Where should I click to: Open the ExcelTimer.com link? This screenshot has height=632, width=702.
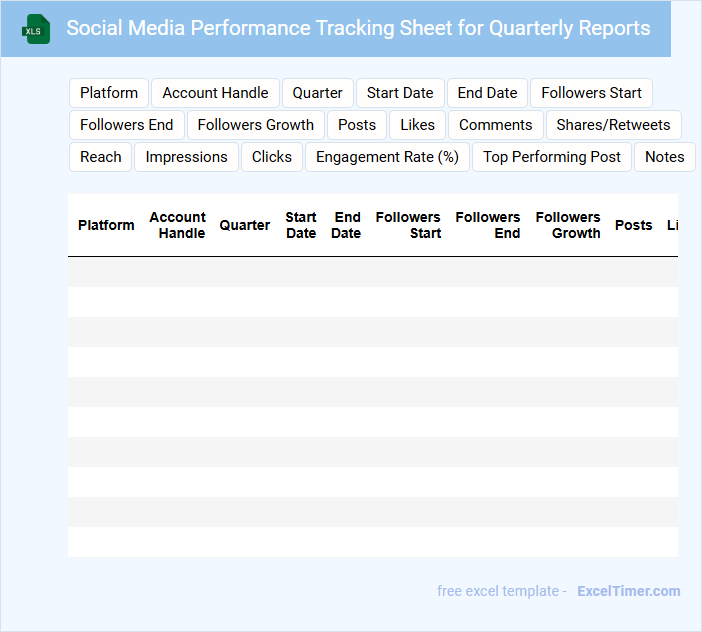point(628,591)
